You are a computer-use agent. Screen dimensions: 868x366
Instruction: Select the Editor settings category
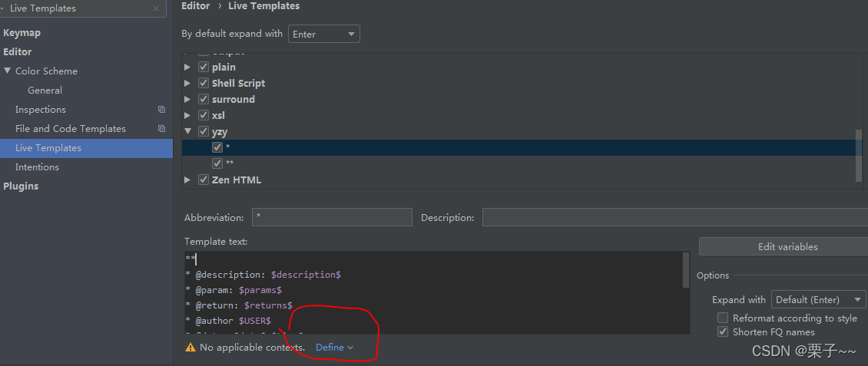click(18, 51)
